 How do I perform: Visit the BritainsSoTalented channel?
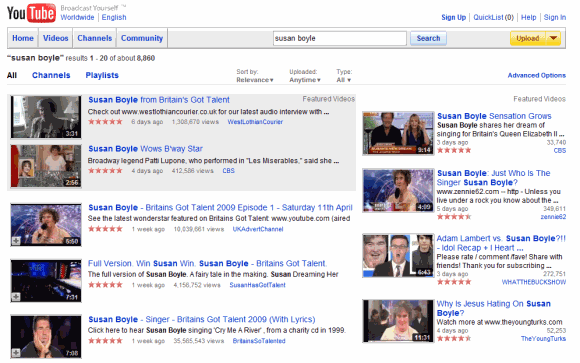[259, 341]
